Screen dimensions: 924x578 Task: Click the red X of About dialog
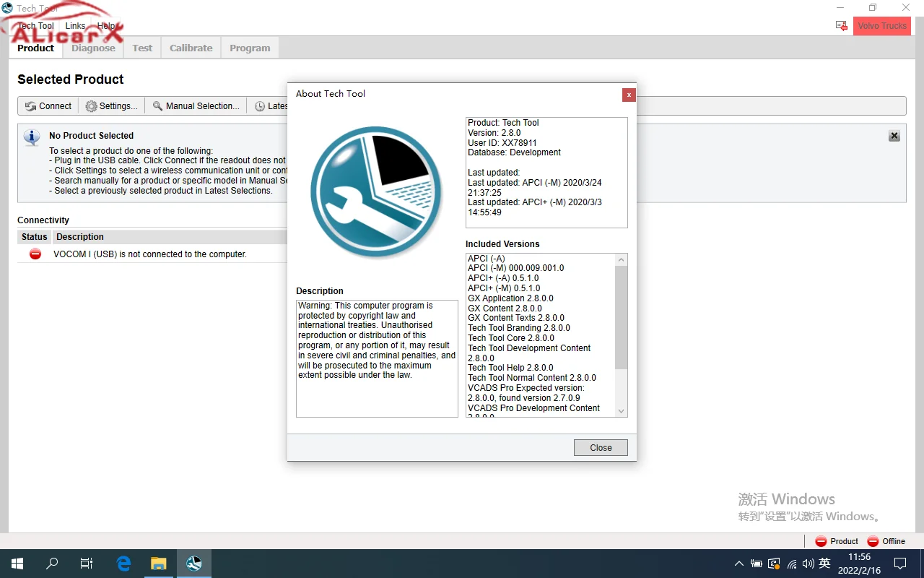(x=629, y=95)
